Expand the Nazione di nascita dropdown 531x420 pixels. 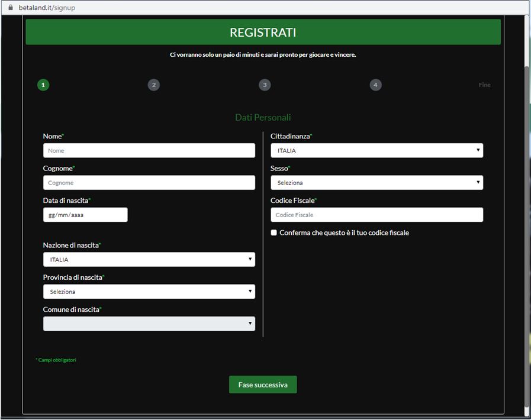149,260
